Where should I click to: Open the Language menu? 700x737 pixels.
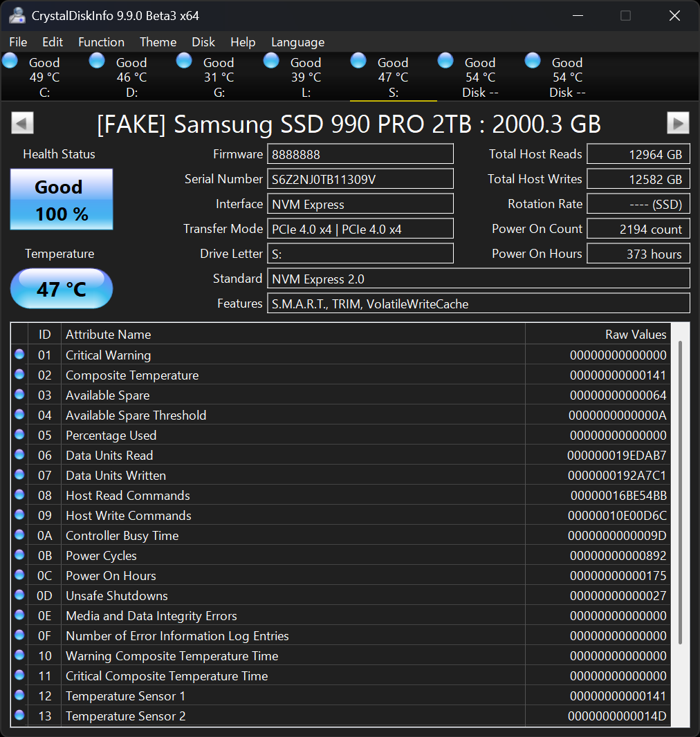(x=297, y=42)
